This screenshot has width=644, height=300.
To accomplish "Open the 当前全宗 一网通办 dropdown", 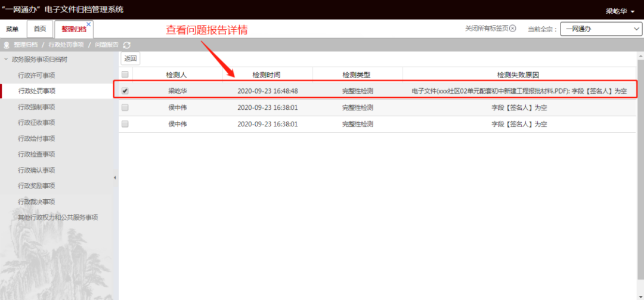I will pyautogui.click(x=601, y=29).
